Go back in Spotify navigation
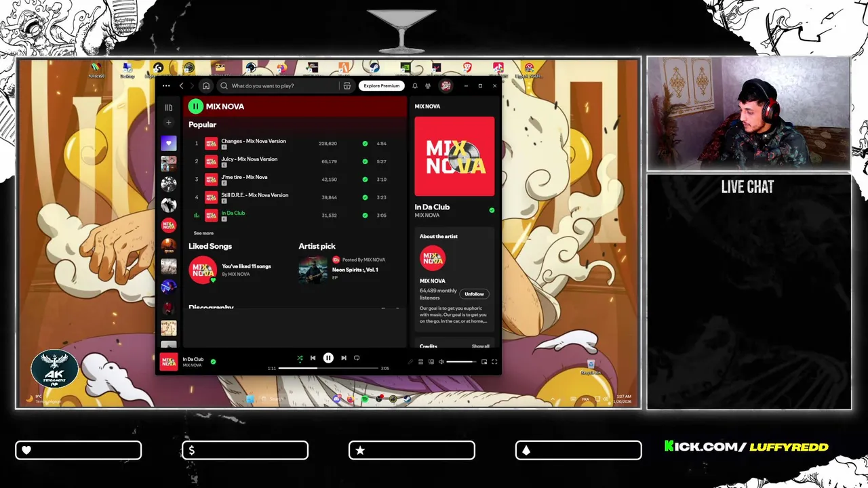 coord(181,86)
